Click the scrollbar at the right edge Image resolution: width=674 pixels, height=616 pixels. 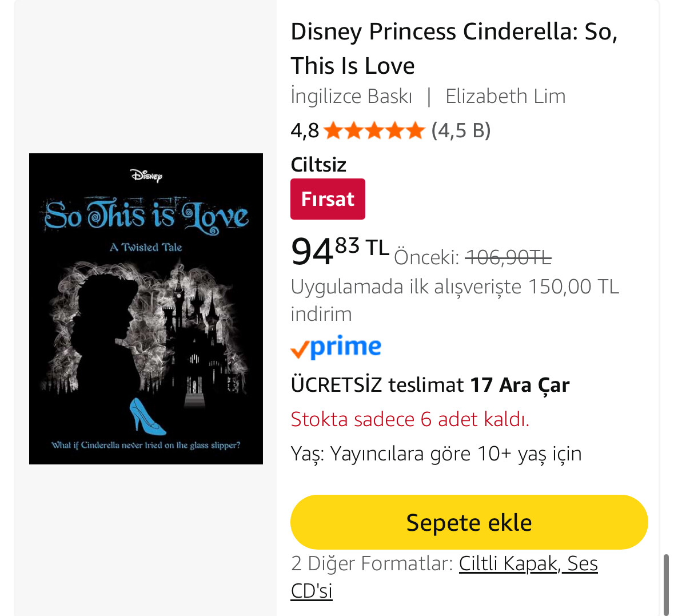click(666, 583)
